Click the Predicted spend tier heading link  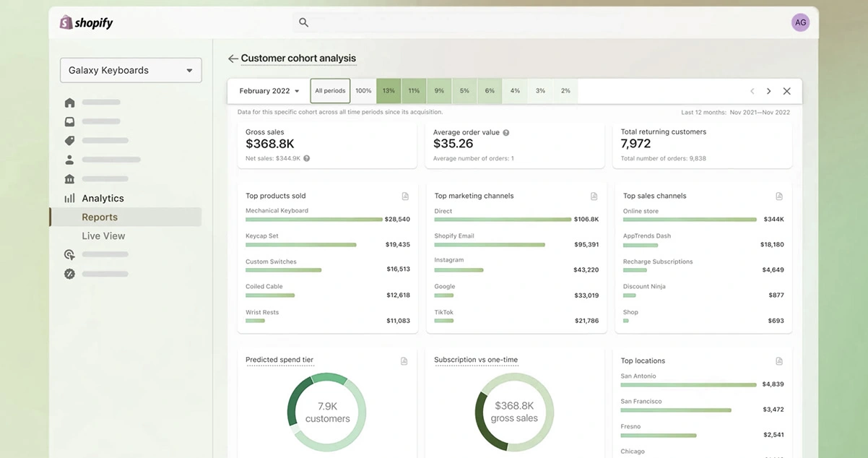(x=279, y=360)
